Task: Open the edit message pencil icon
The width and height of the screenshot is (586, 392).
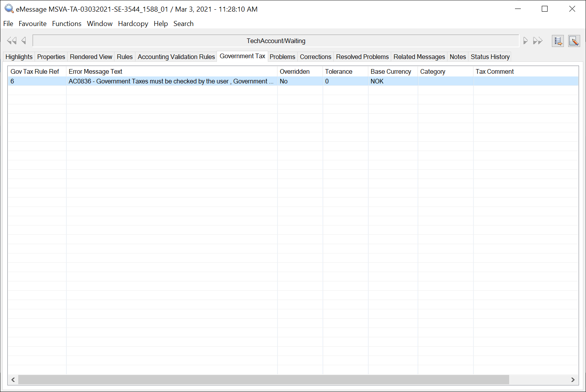Action: point(574,41)
